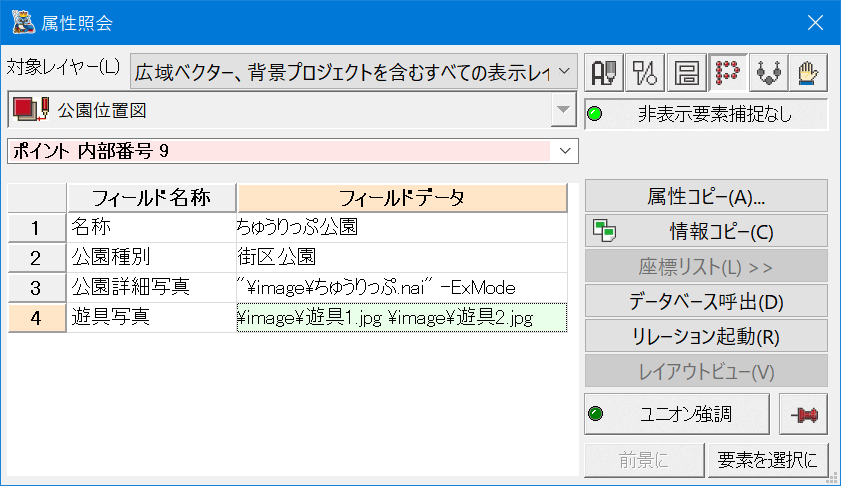Select row header number 1
The image size is (841, 486).
[36, 227]
